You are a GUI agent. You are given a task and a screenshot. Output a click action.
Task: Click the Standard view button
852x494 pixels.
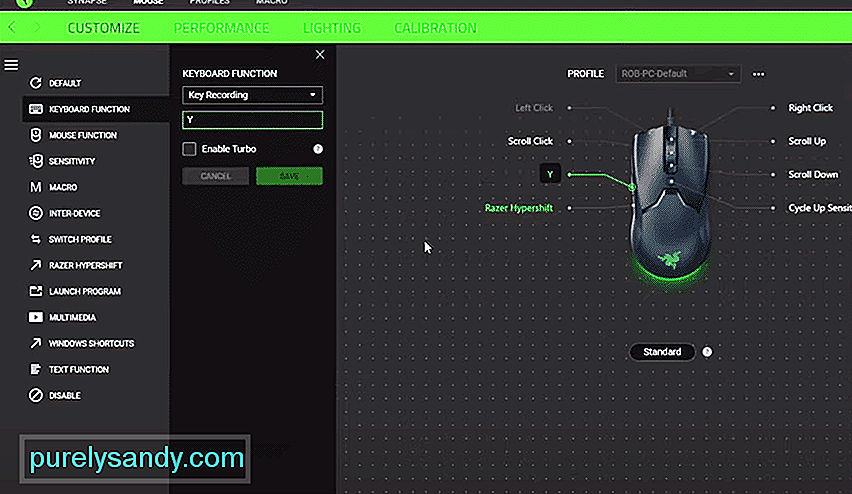point(662,352)
